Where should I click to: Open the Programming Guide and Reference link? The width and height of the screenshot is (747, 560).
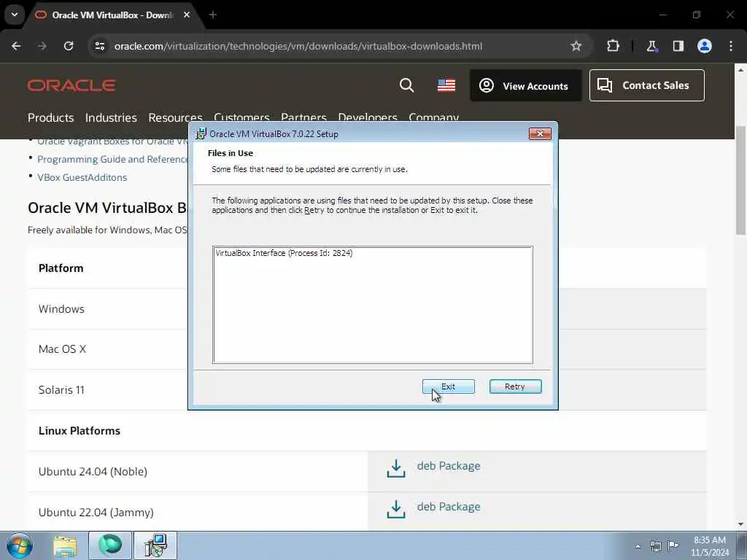pos(113,159)
